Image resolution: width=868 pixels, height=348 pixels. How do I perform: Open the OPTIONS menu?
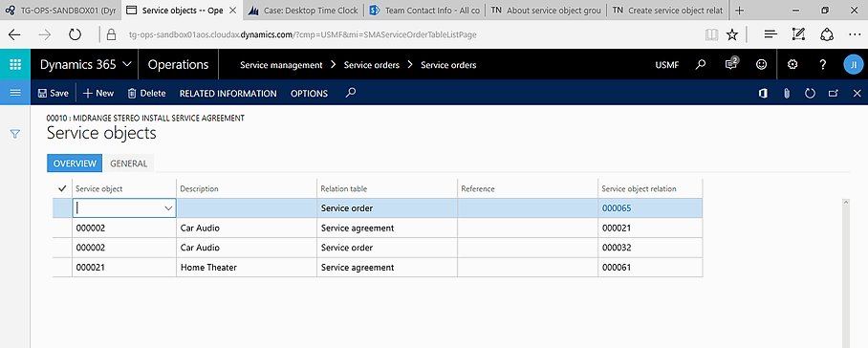click(309, 94)
